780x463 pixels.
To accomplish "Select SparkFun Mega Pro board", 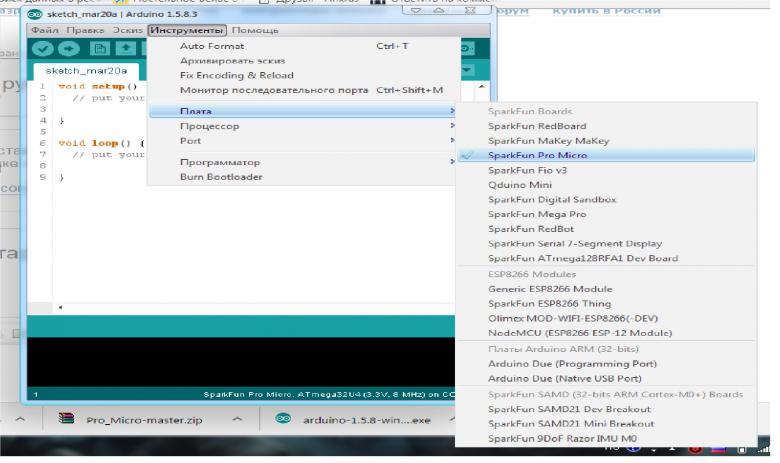I will [606, 214].
